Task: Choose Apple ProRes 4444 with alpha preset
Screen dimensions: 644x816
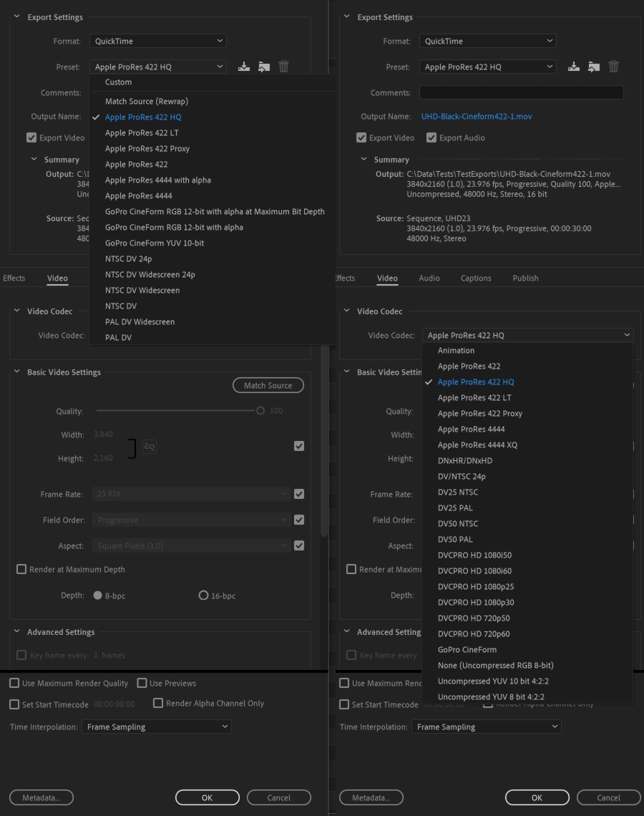Action: 213,180
